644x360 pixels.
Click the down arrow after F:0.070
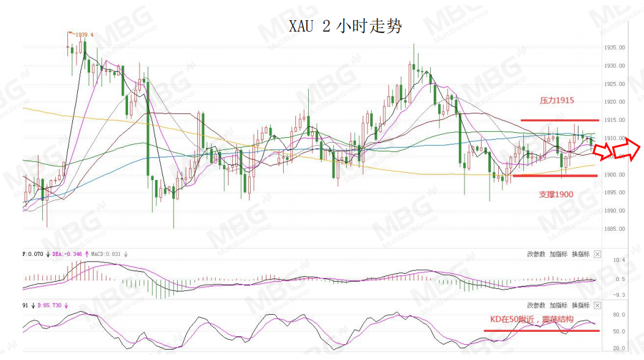coord(48,254)
